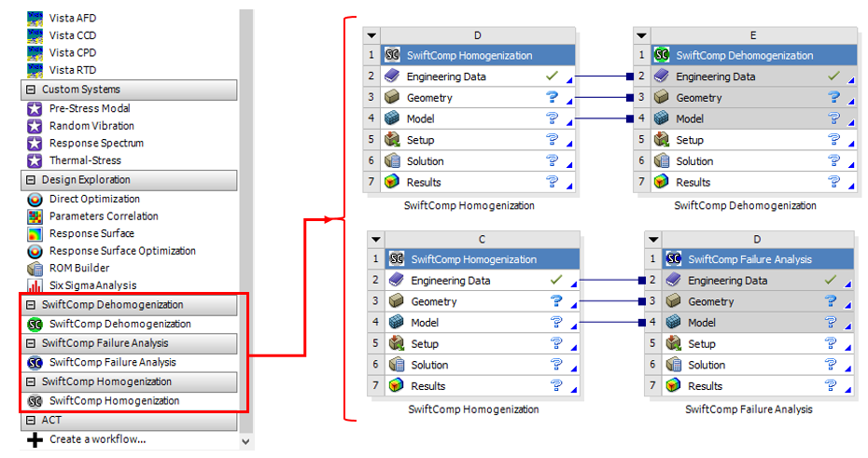Select Model cell in Homogenization system D
The width and height of the screenshot is (868, 458).
[x=478, y=118]
